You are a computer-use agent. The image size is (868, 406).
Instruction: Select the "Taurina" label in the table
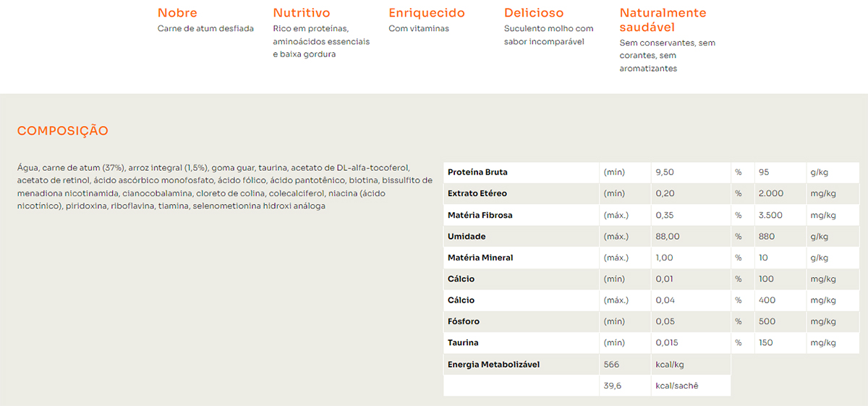coord(463,343)
